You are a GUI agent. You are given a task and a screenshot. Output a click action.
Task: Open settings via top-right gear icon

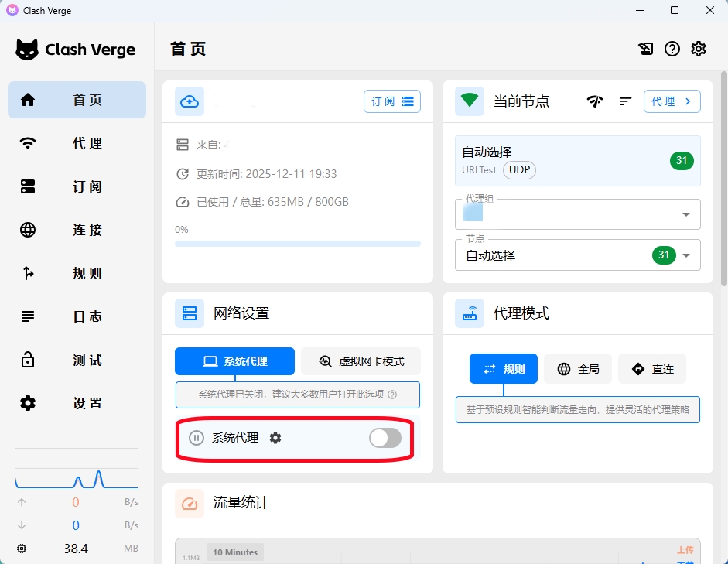[x=699, y=49]
